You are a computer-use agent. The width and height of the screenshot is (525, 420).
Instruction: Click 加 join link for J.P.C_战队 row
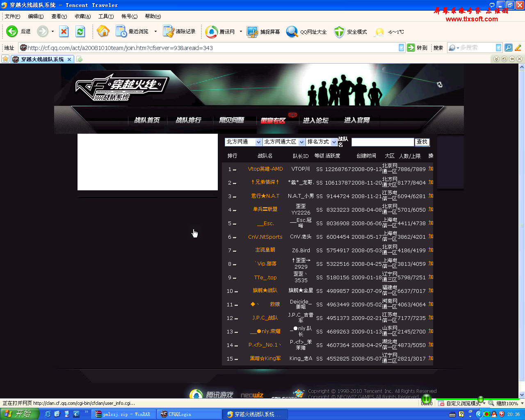tap(431, 317)
